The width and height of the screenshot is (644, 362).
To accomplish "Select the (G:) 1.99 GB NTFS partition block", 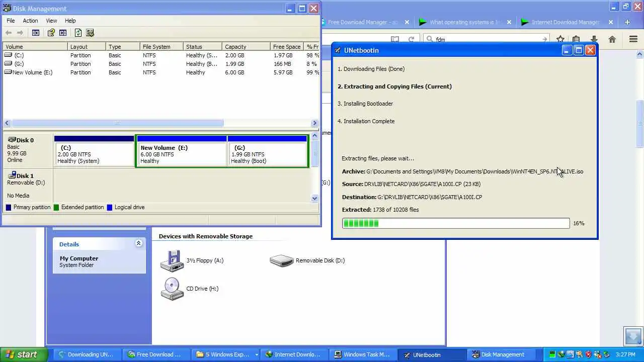I will (x=267, y=151).
